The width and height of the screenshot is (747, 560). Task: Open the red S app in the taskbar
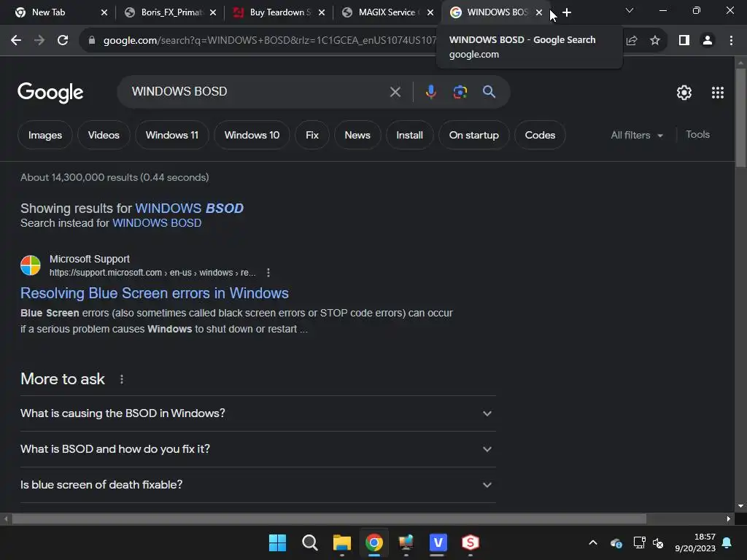[x=471, y=542]
